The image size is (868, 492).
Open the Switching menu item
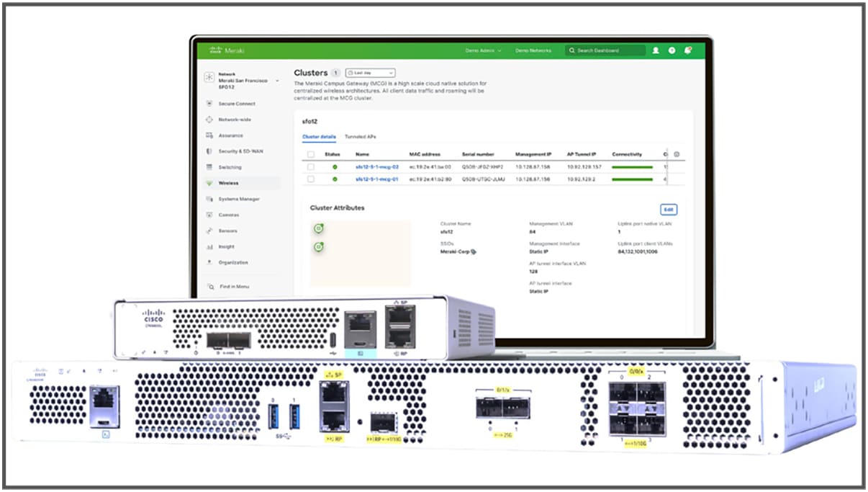230,167
